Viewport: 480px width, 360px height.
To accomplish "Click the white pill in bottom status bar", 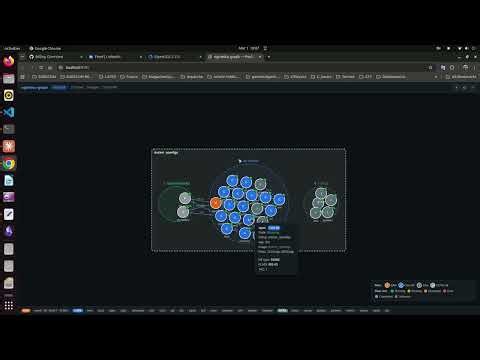I will 282,311.
